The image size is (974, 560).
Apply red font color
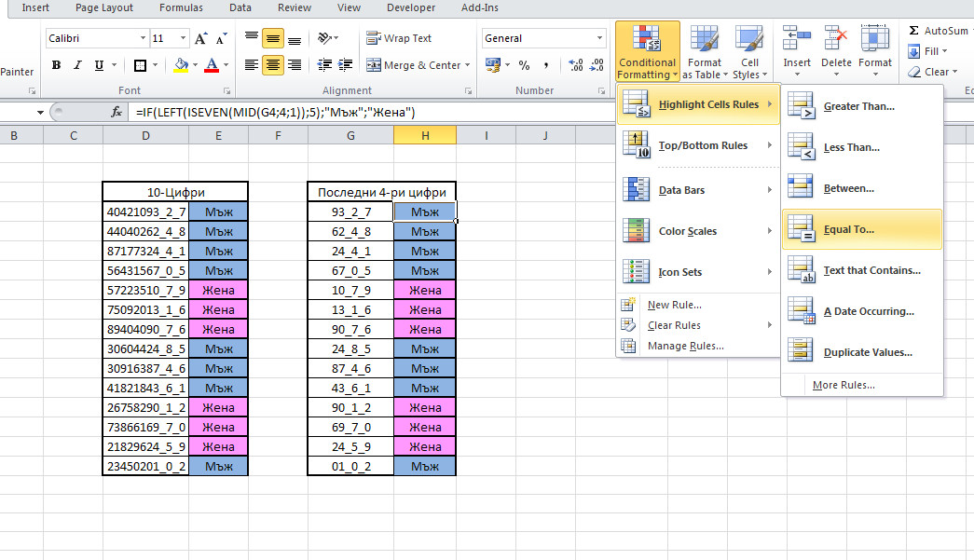tap(212, 65)
